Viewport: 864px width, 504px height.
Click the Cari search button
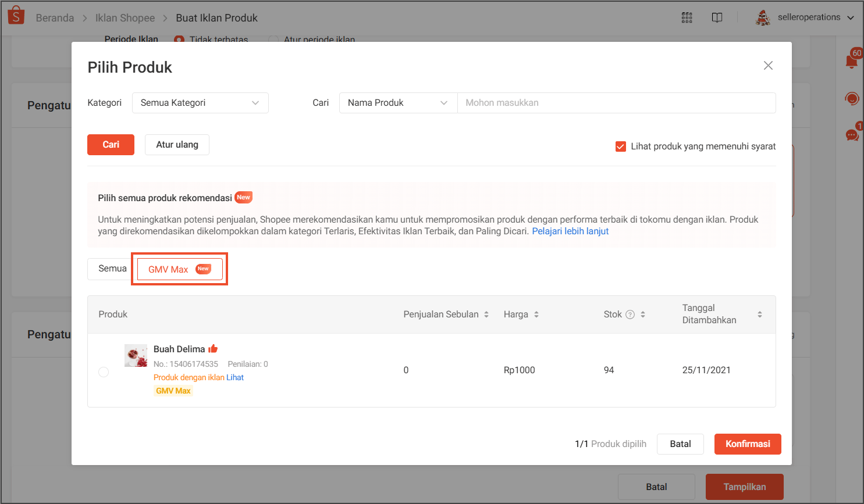(x=111, y=144)
